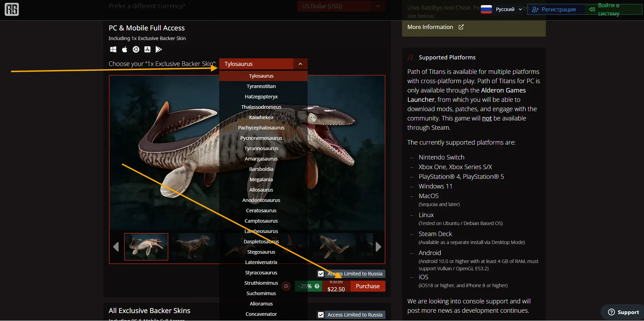Image resolution: width=644 pixels, height=321 pixels.
Task: Select Styracosaurus backer skin
Action: [x=263, y=273]
